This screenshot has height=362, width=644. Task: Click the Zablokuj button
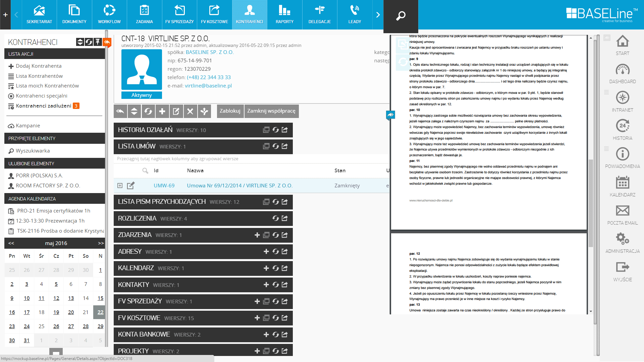point(230,111)
